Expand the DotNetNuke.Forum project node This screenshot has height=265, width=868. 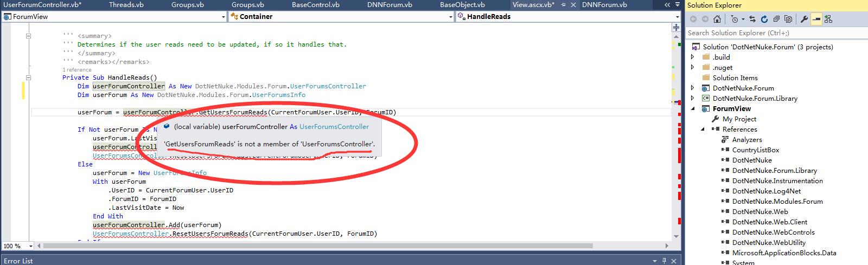pos(693,88)
